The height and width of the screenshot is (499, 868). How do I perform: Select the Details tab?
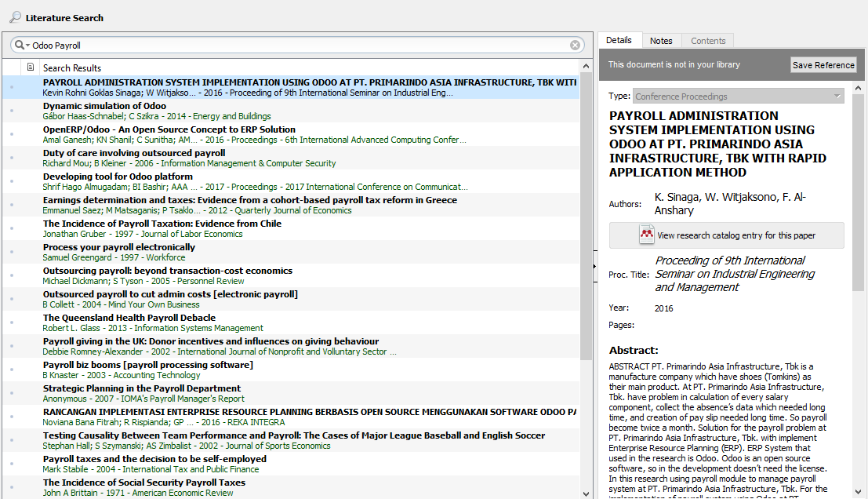click(619, 40)
